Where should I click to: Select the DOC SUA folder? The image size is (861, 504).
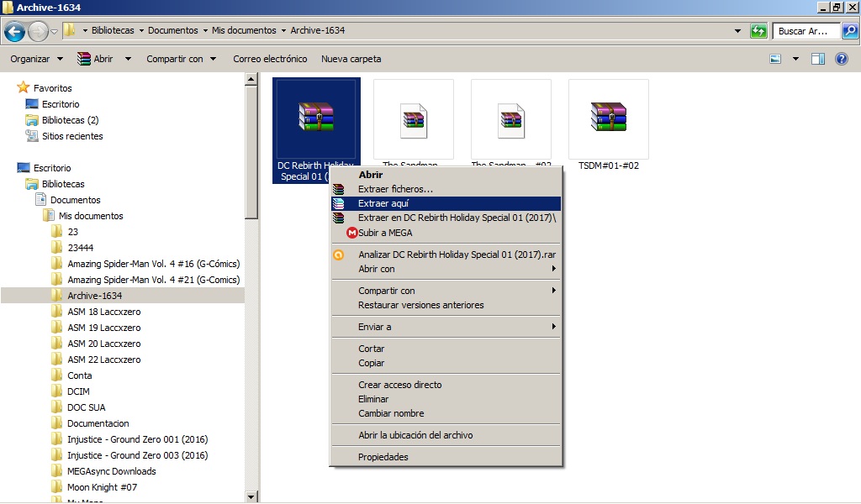(x=87, y=407)
